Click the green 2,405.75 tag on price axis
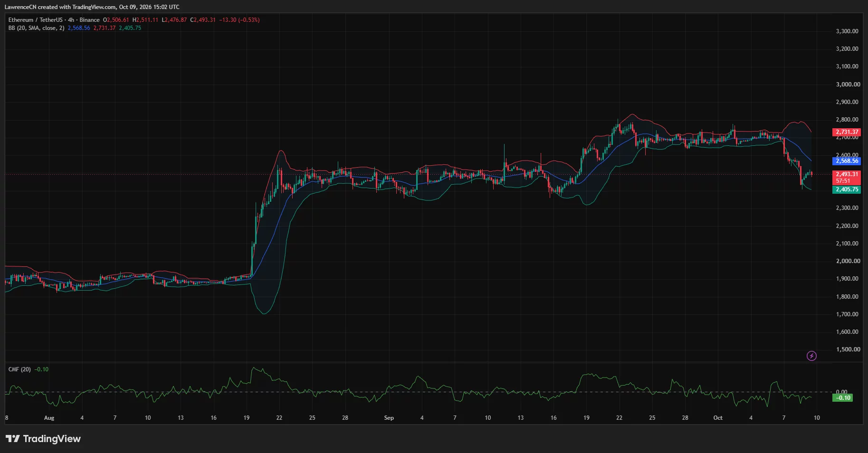The image size is (868, 453). [847, 189]
